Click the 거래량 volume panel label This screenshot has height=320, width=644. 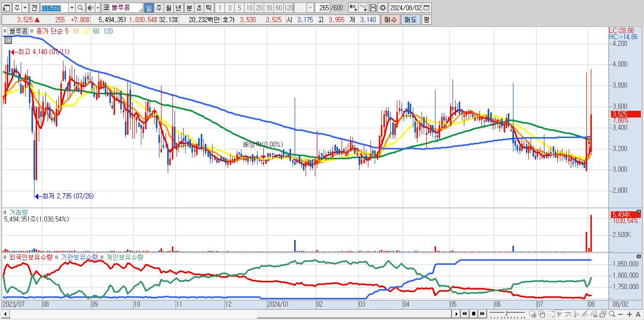pos(18,212)
